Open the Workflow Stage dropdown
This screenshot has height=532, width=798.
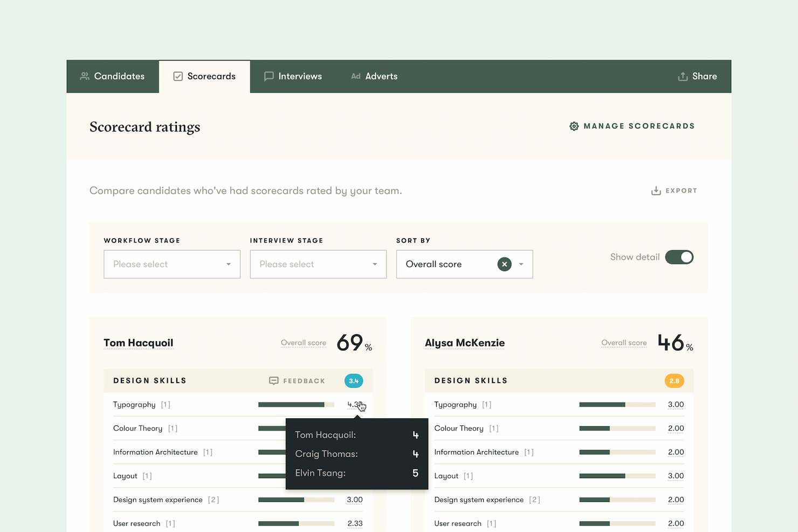point(171,264)
